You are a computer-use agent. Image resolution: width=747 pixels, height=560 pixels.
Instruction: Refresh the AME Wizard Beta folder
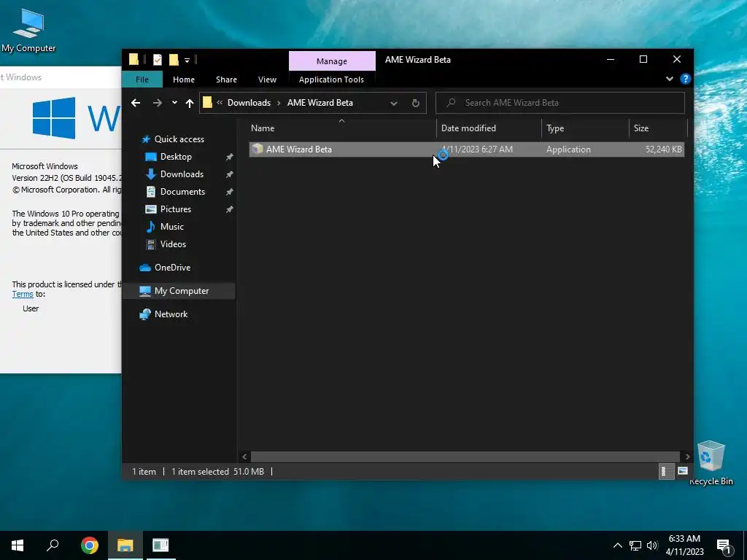click(x=415, y=103)
